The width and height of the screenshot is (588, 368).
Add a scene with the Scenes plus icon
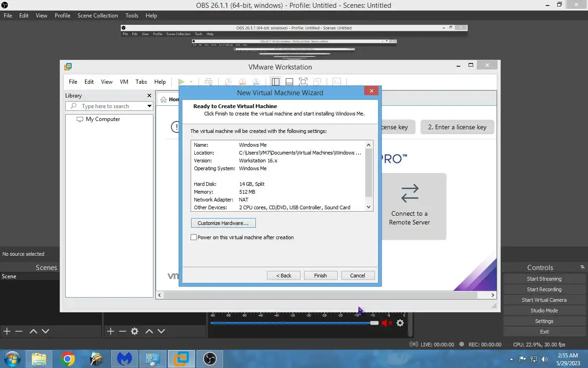coord(7,331)
